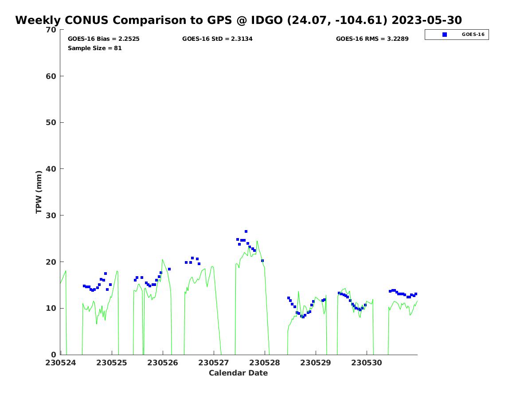Click the 20 y-axis tick label
This screenshot has width=532, height=399.
51,262
